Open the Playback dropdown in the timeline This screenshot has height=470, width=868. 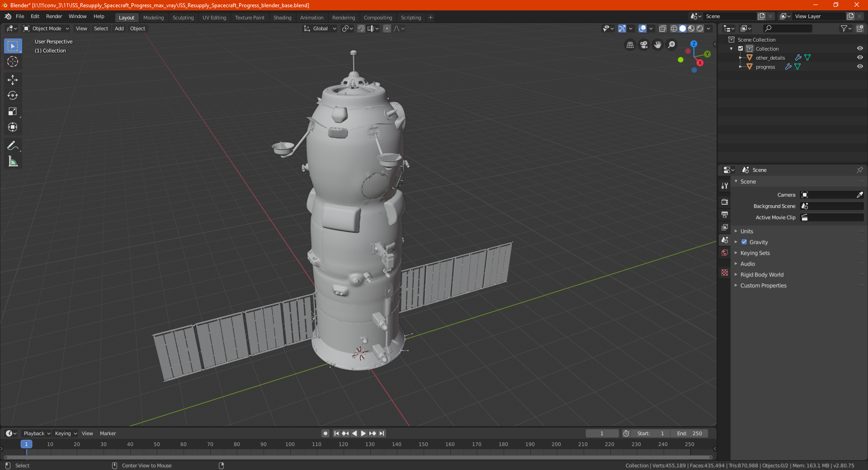(37, 433)
